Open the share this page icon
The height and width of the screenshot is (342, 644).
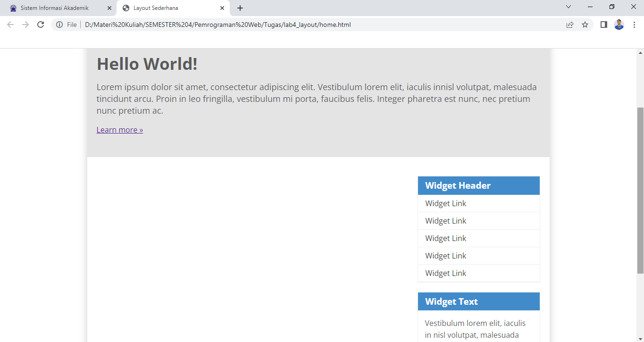click(569, 25)
